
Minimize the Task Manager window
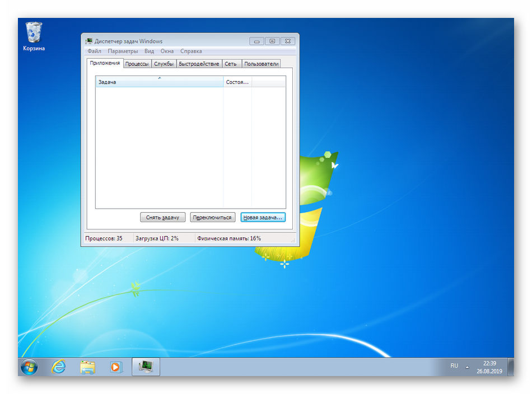click(257, 41)
